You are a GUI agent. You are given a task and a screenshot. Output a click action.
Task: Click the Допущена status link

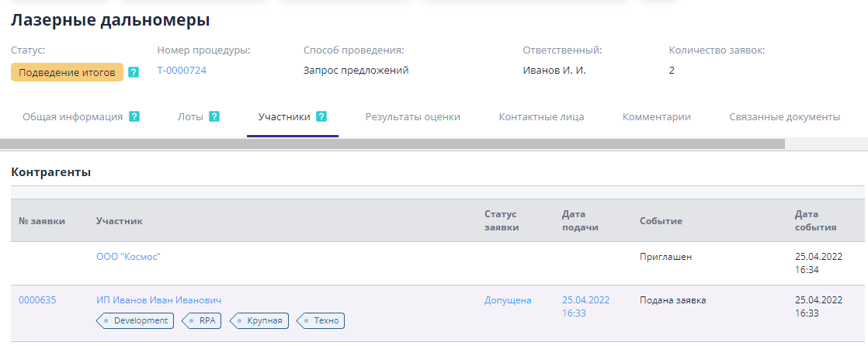(x=508, y=300)
